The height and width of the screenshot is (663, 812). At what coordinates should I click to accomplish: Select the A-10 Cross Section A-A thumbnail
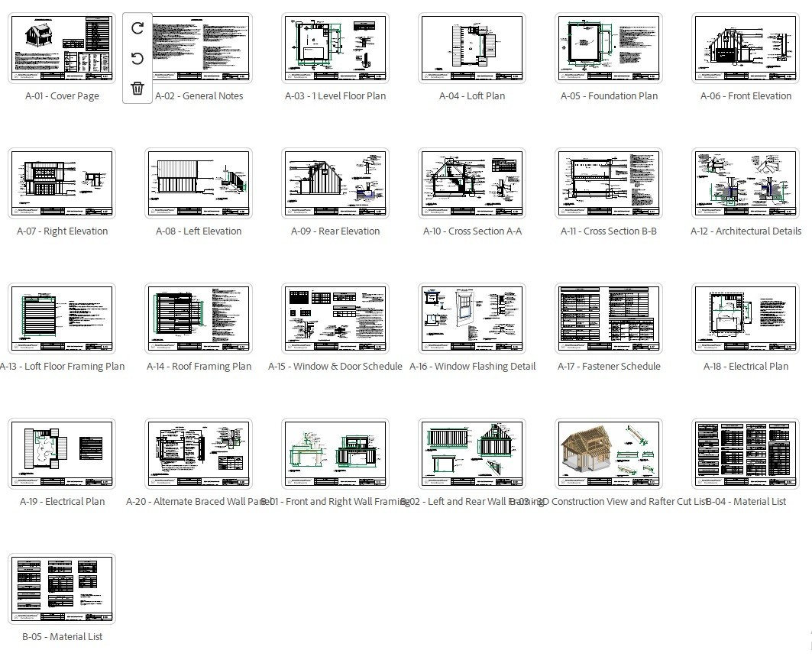coord(472,183)
